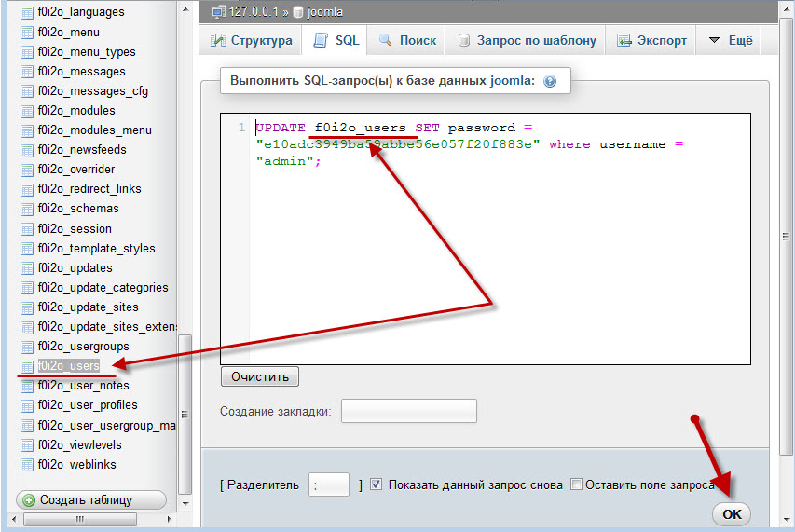Click table icon beside f0i2o_schemas
Screen dimensions: 795x532
pos(27,210)
